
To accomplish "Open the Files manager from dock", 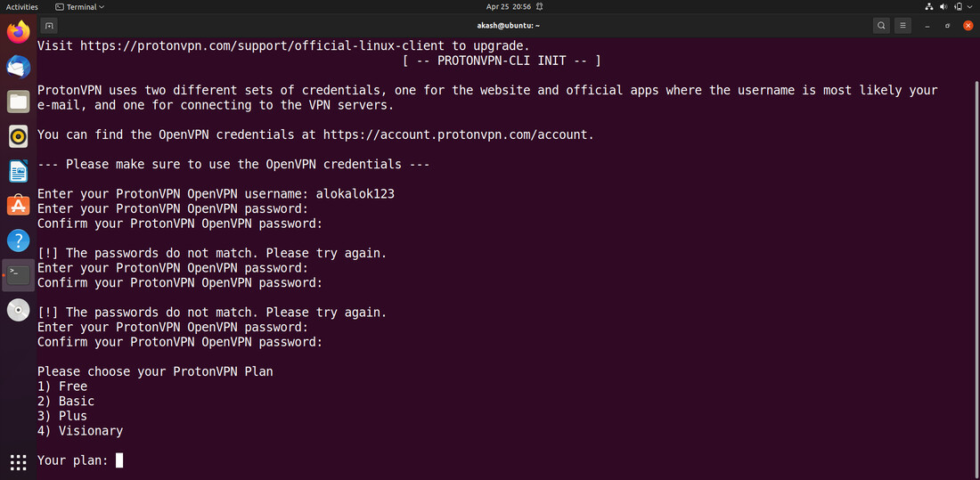I will click(x=18, y=102).
